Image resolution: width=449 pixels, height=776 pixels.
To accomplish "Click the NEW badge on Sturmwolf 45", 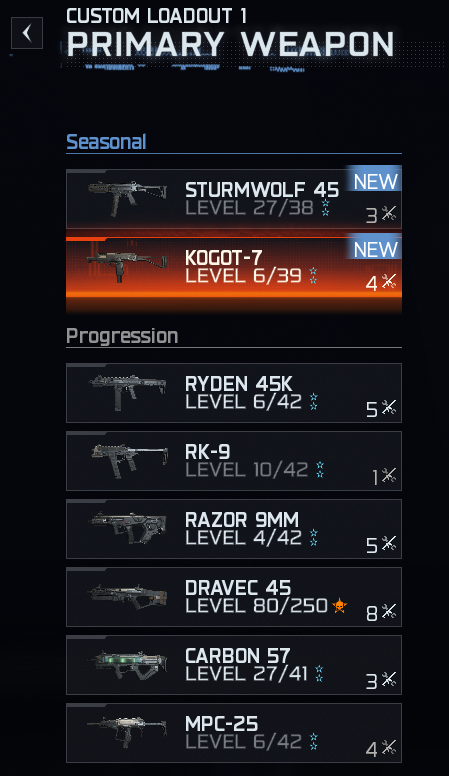I will click(x=376, y=182).
